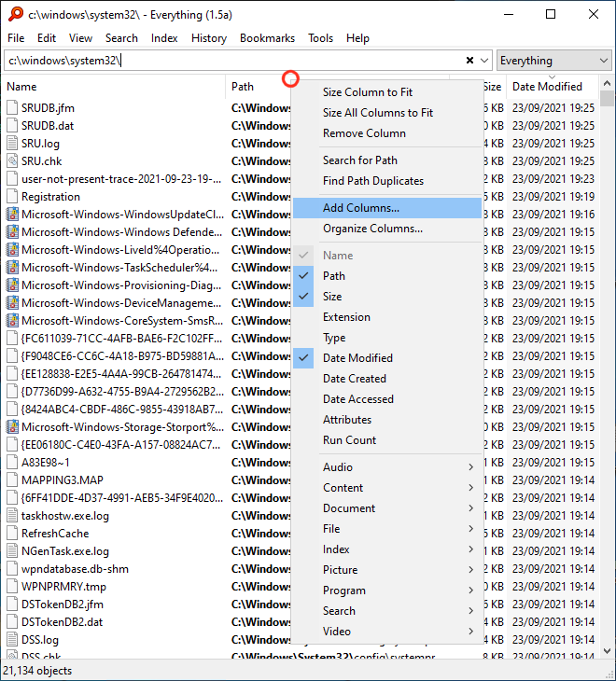Click the A83E98~1 file icon
Viewport: 616px width, 681px height.
pos(12,463)
